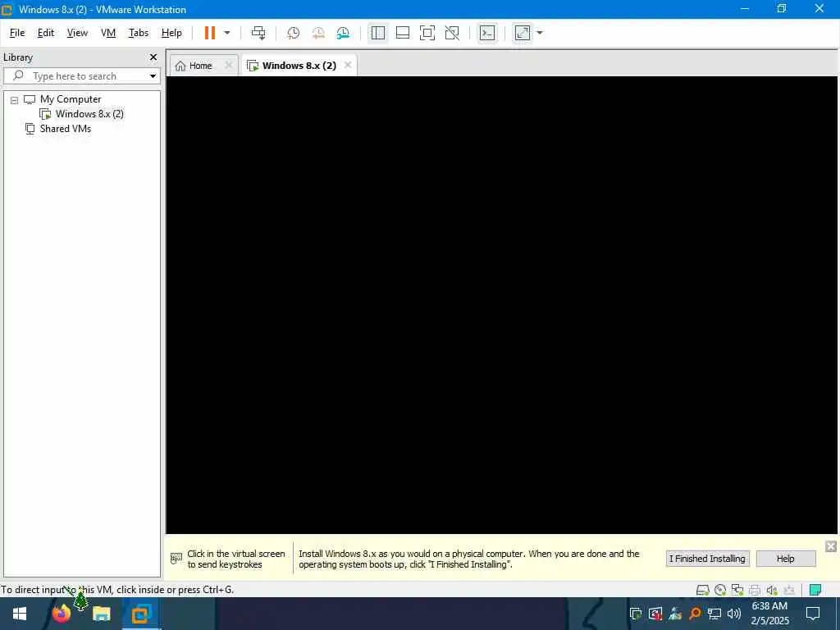This screenshot has width=840, height=630.
Task: Dismiss the install hint bar
Action: tap(830, 546)
